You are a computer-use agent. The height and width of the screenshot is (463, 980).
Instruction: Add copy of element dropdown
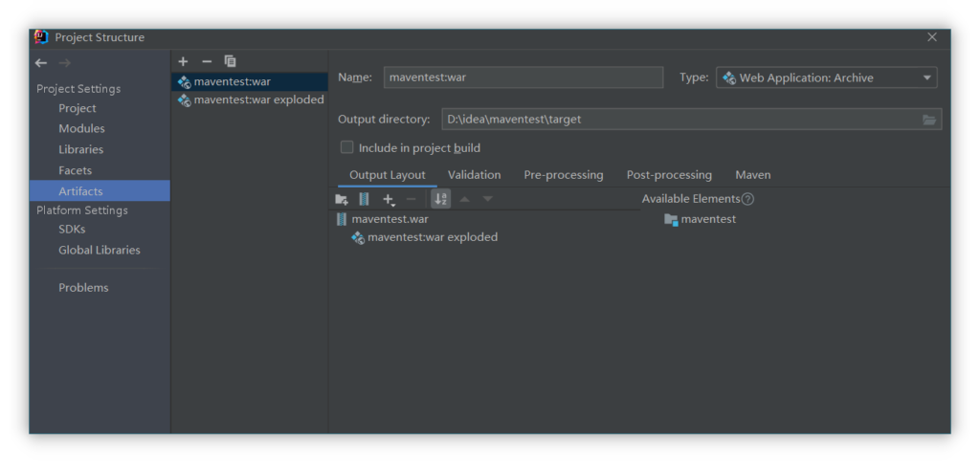(x=389, y=199)
